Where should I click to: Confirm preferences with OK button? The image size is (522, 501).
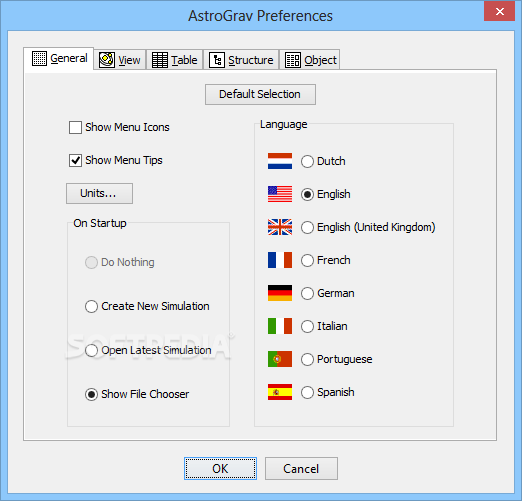coord(220,469)
